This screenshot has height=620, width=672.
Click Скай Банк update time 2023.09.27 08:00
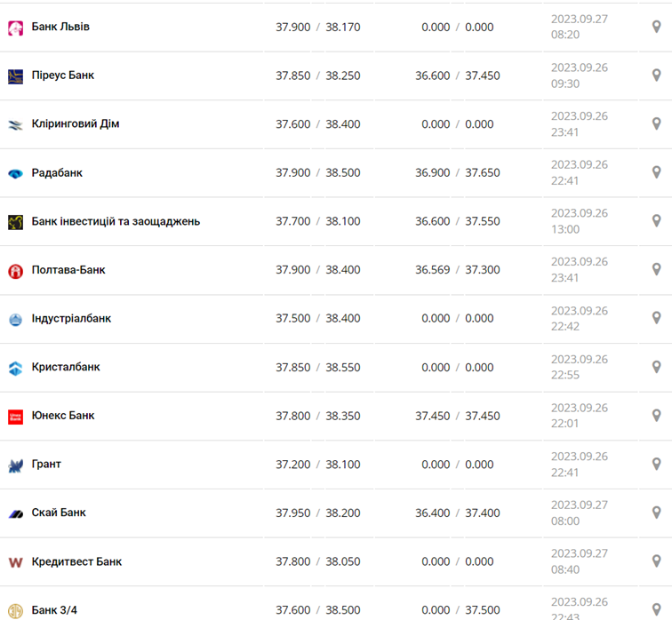pos(579,513)
